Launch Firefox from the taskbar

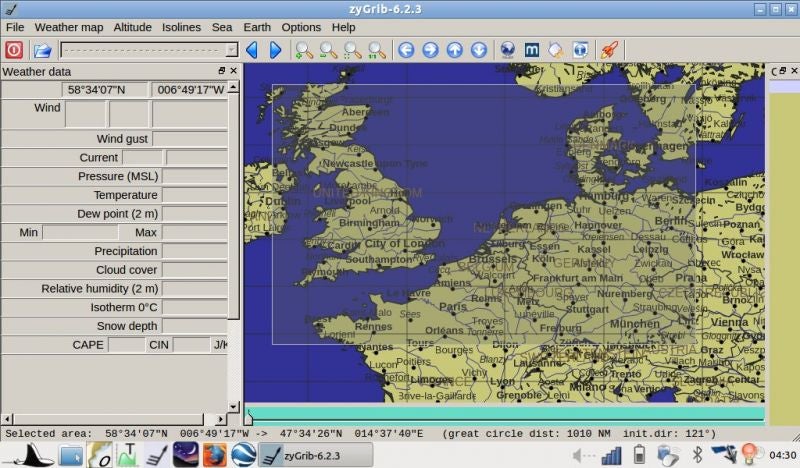[214, 455]
